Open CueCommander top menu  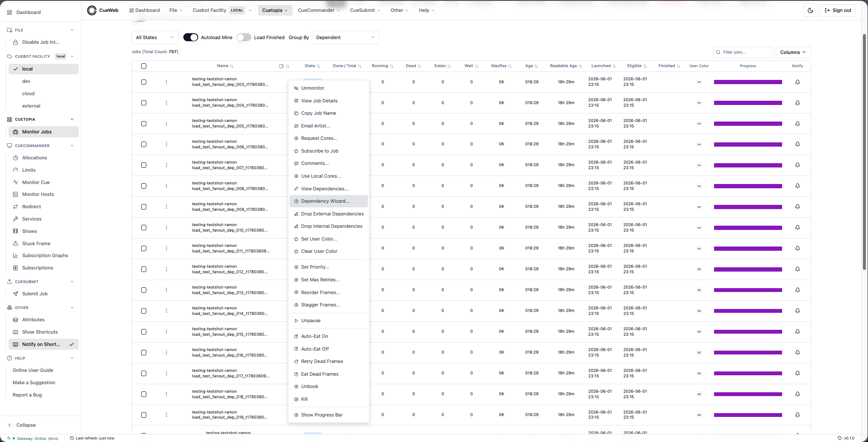tap(319, 10)
